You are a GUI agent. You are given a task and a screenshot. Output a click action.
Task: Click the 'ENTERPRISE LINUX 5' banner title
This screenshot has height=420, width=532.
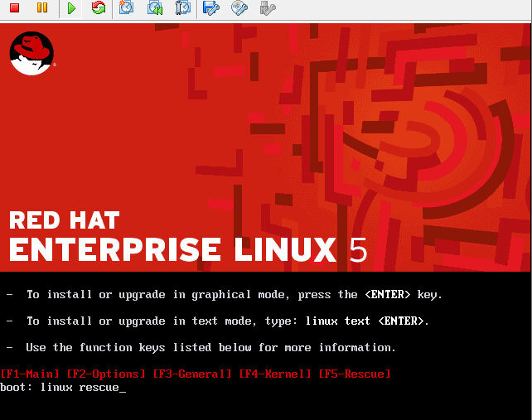[188, 249]
